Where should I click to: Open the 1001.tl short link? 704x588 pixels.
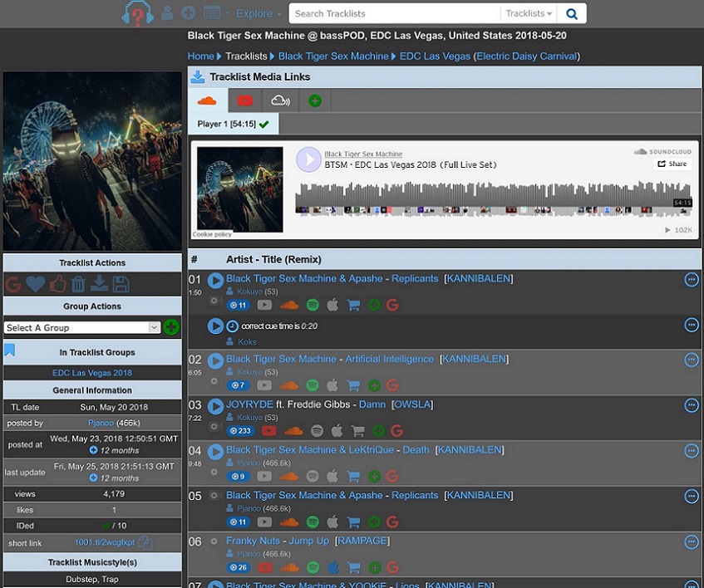click(x=105, y=542)
